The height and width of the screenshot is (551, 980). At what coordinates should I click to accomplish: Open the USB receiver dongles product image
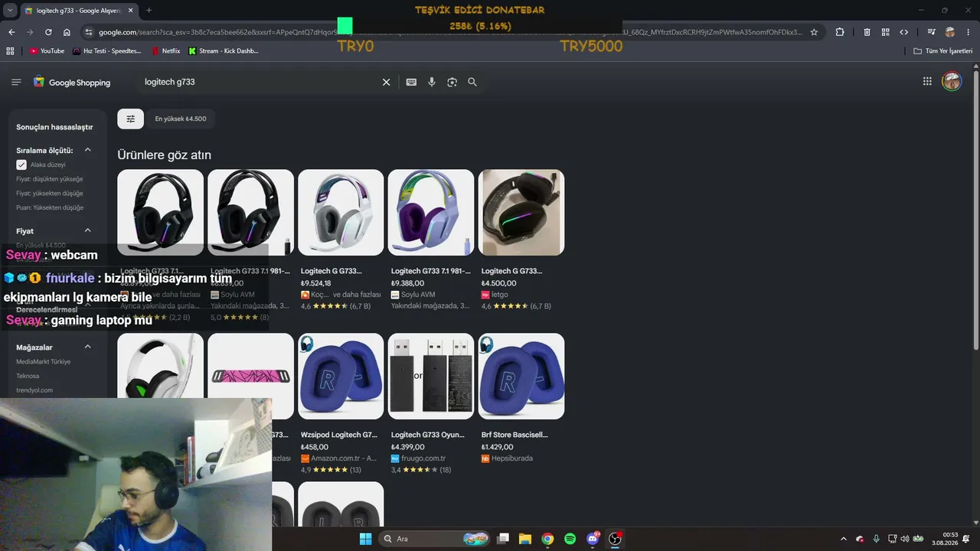click(431, 377)
